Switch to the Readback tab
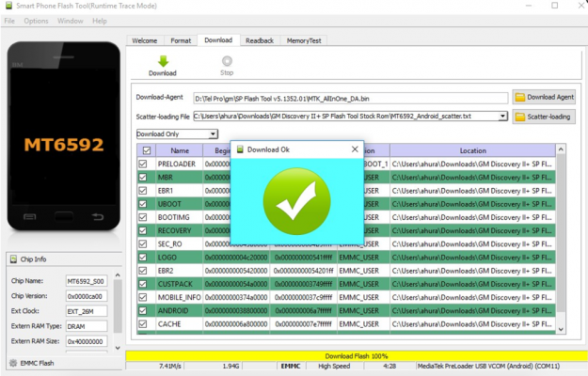Image resolution: width=588 pixels, height=376 pixels. pyautogui.click(x=259, y=40)
